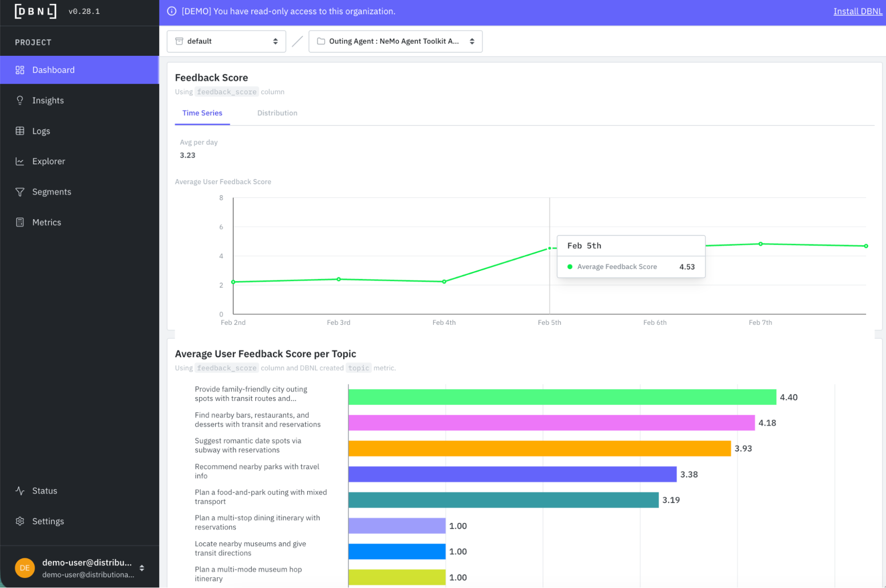886x588 pixels.
Task: Open the Outing Agent project dropdown
Action: 395,41
